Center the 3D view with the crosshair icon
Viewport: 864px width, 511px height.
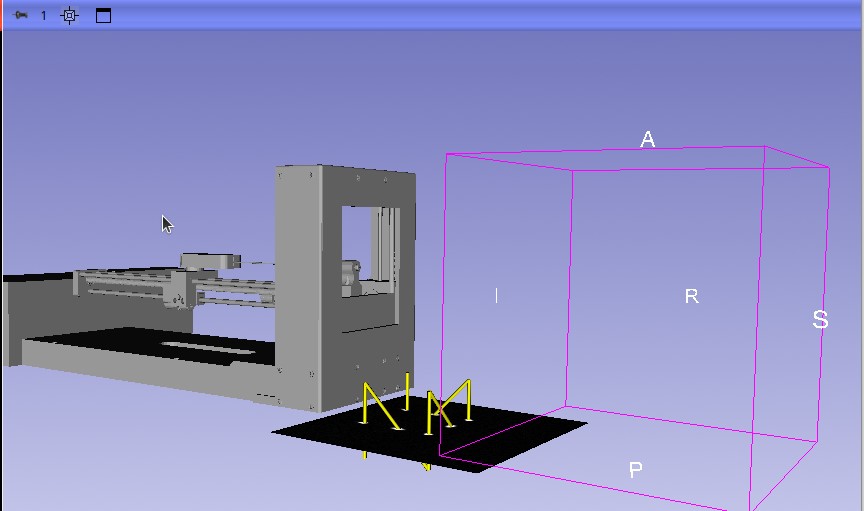pos(69,15)
